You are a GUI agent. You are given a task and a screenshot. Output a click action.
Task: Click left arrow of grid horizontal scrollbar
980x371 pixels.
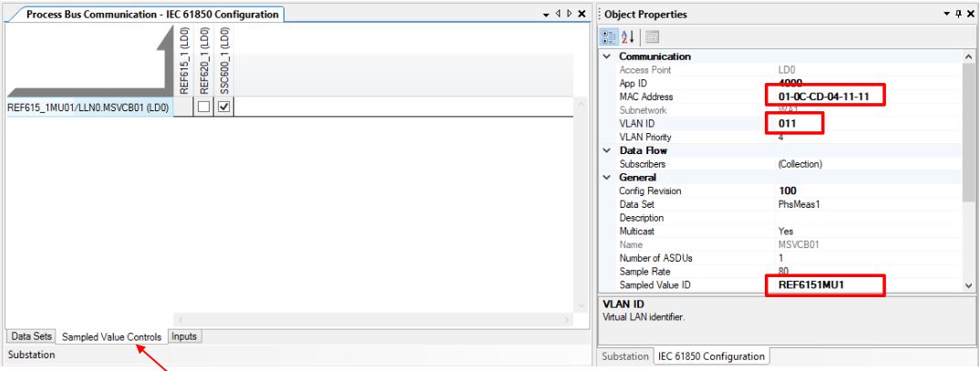(179, 320)
